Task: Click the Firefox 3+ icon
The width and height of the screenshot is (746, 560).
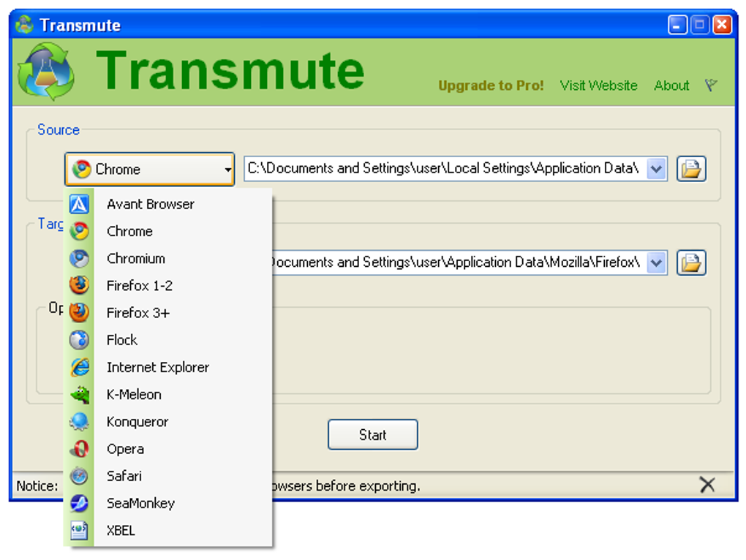Action: tap(79, 312)
